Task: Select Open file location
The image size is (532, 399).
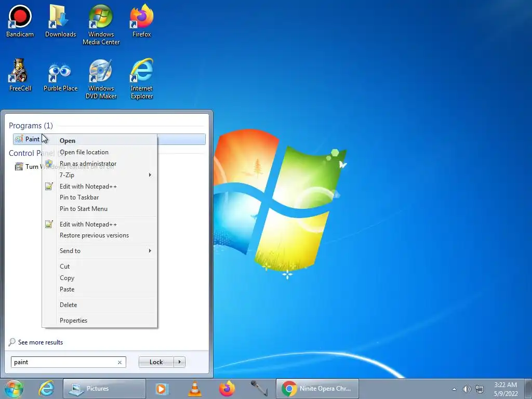Action: [100, 152]
